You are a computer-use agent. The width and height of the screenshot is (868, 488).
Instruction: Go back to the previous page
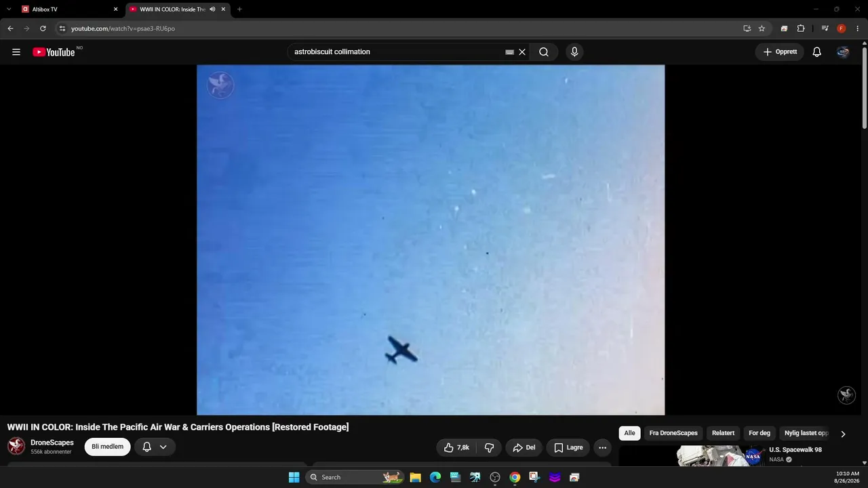(10, 28)
